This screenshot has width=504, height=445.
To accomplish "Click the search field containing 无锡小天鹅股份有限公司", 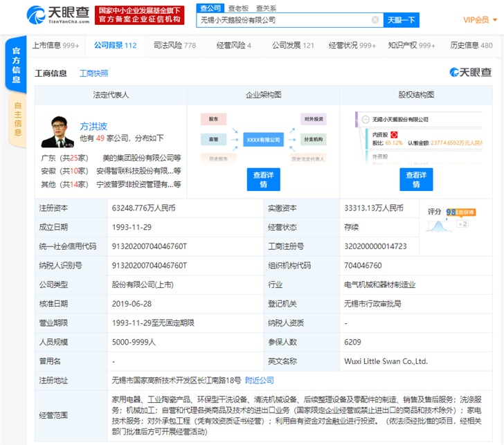I will tap(284, 20).
